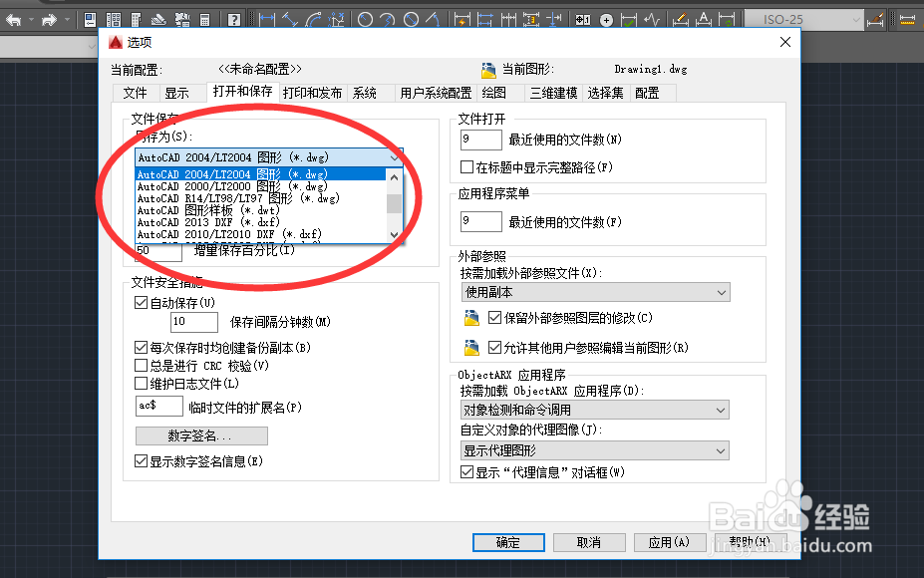Select the Dimension Edit pencil tool
924x578 pixels.
tap(681, 20)
